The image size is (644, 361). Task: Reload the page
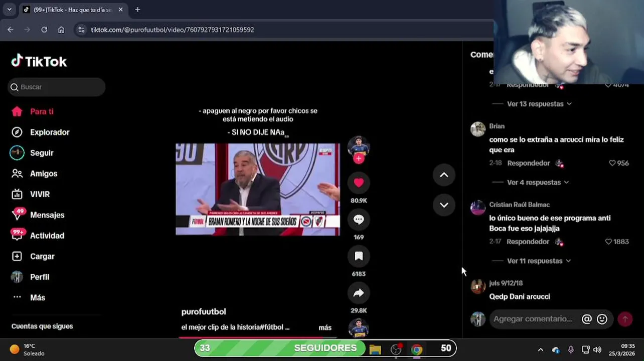44,30
